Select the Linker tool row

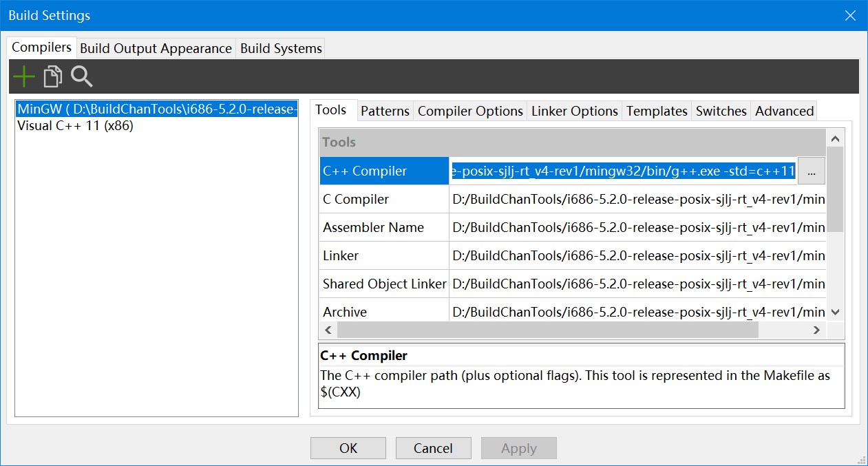coord(384,255)
